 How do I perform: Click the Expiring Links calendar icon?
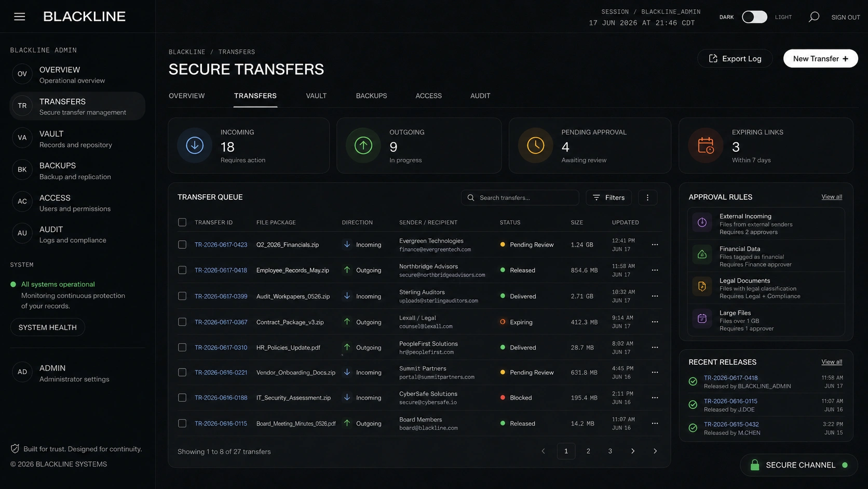pyautogui.click(x=706, y=146)
